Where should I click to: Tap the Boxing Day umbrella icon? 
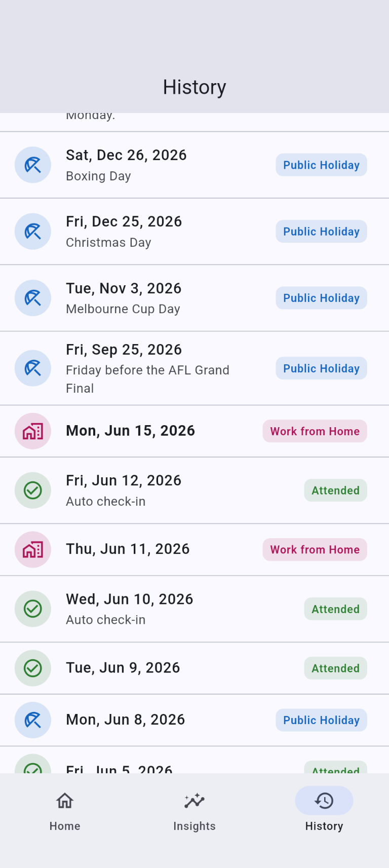(33, 165)
